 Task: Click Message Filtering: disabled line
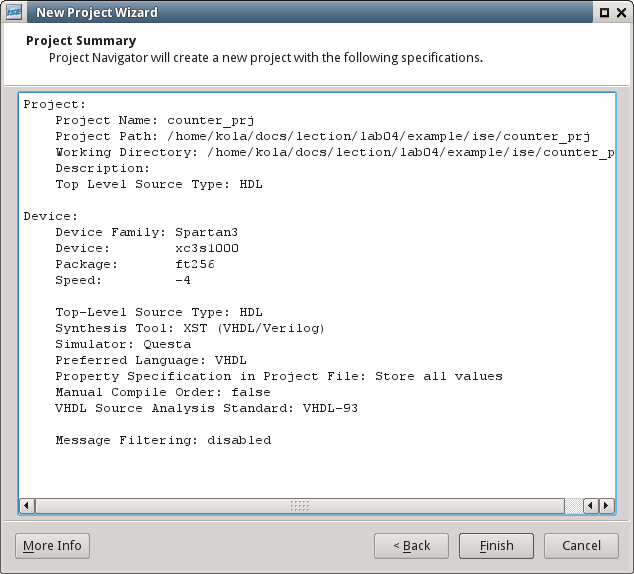point(163,440)
